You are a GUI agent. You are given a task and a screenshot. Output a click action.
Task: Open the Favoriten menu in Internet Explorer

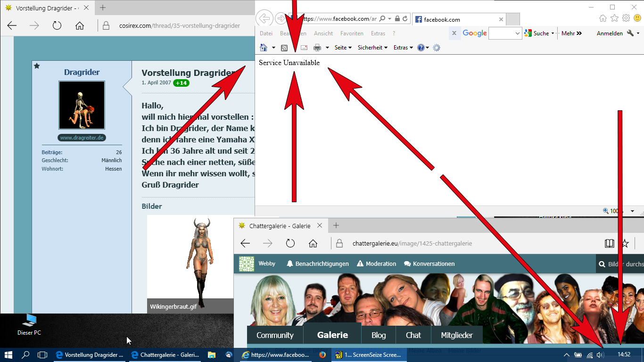pos(352,33)
